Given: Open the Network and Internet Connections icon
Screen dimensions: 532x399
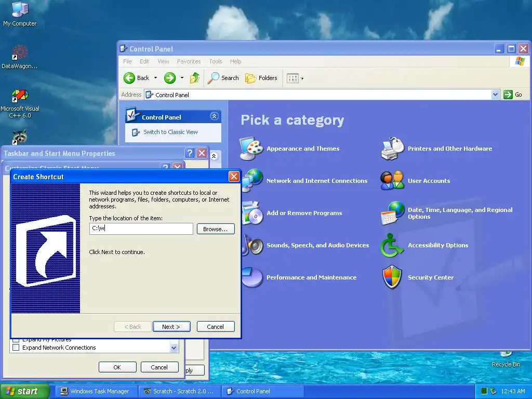Looking at the screenshot, I should point(253,180).
